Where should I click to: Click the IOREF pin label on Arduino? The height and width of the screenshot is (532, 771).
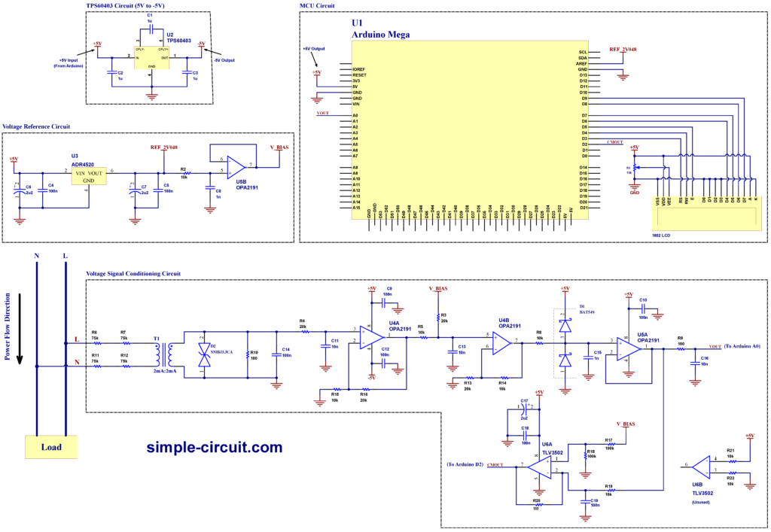point(359,69)
